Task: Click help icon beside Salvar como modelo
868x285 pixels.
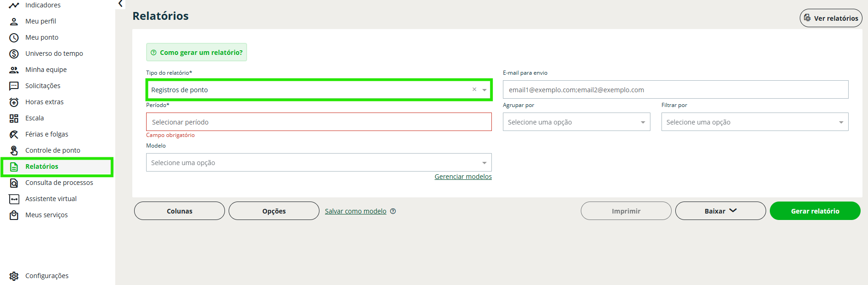Action: [x=393, y=211]
